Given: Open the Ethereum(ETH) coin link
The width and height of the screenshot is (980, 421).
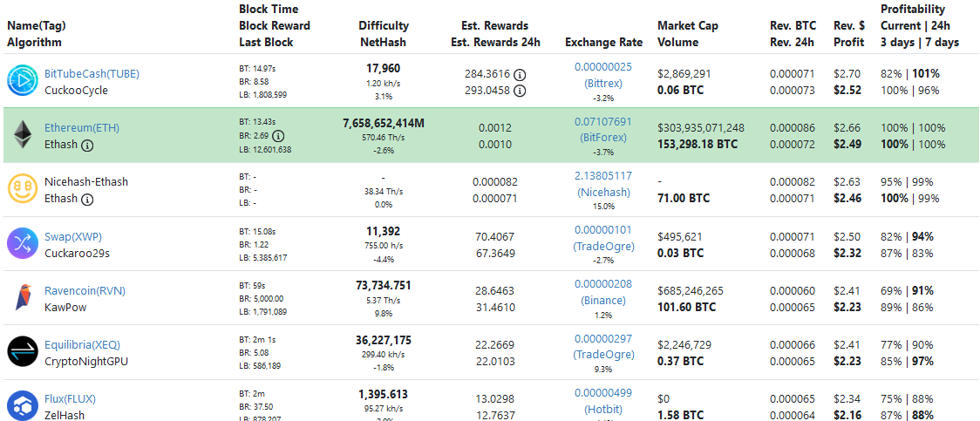Looking at the screenshot, I should (82, 127).
